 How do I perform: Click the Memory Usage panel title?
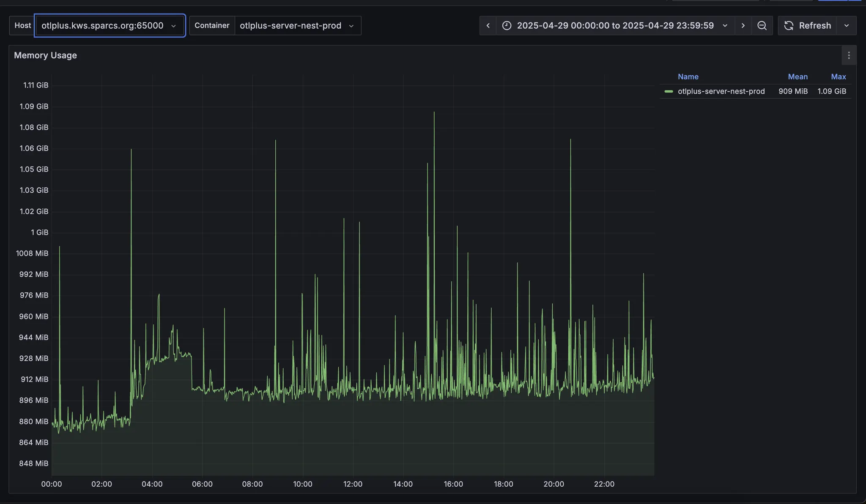(45, 55)
